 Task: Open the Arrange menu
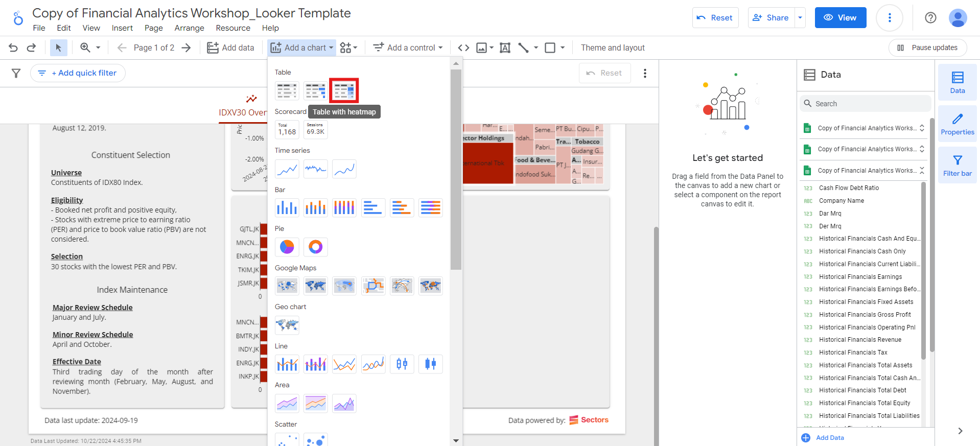189,28
